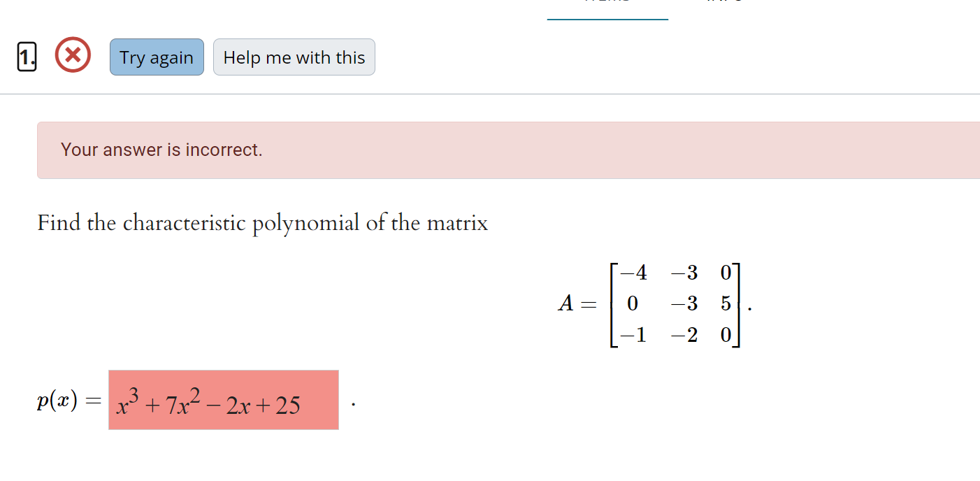Click the entry -4 in matrix A
This screenshot has width=980, height=481.
coord(635,273)
